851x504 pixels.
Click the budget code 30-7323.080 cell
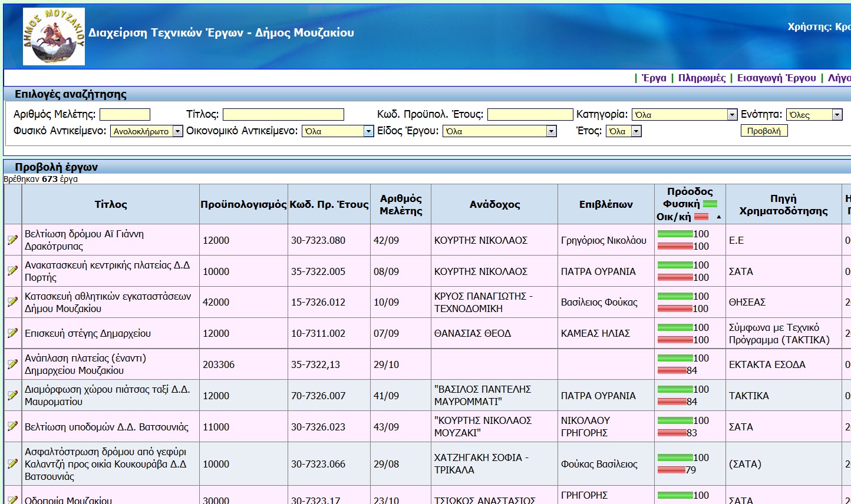[329, 240]
